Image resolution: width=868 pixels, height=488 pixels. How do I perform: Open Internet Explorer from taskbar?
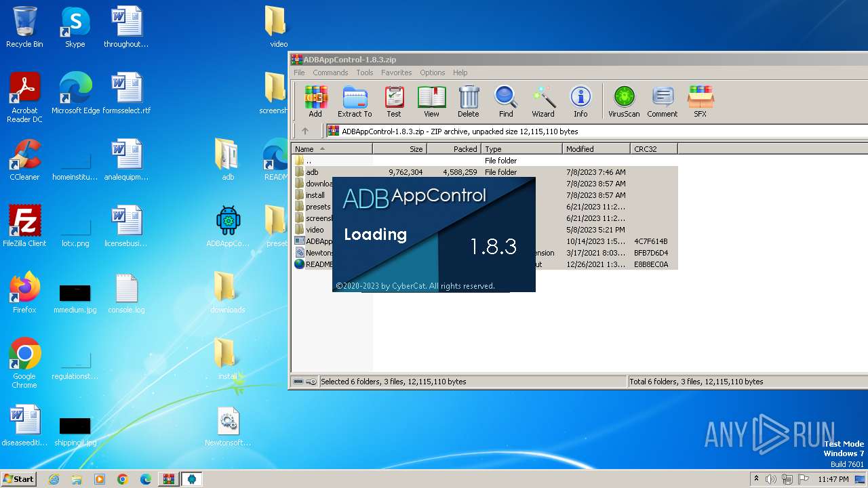click(54, 479)
